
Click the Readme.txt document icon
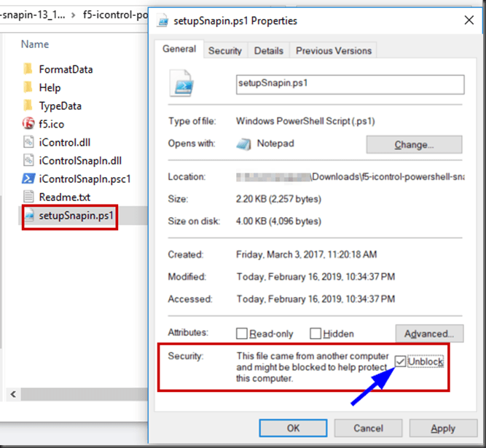[x=28, y=197]
